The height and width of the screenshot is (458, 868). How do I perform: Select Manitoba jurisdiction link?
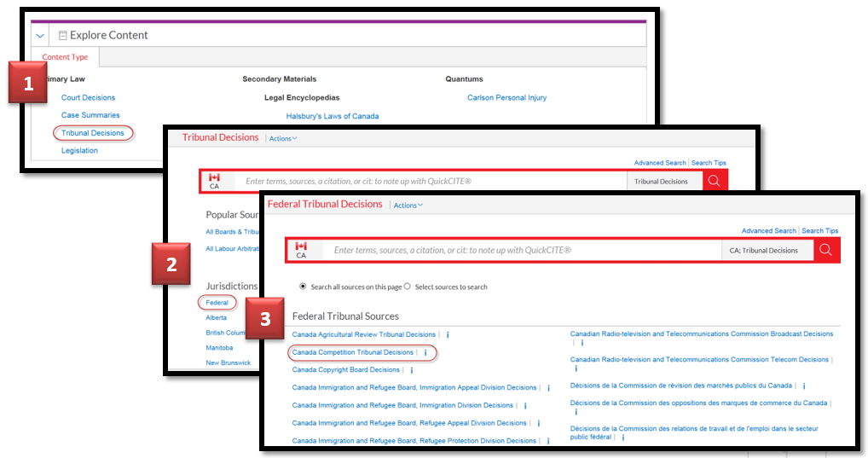pyautogui.click(x=219, y=348)
